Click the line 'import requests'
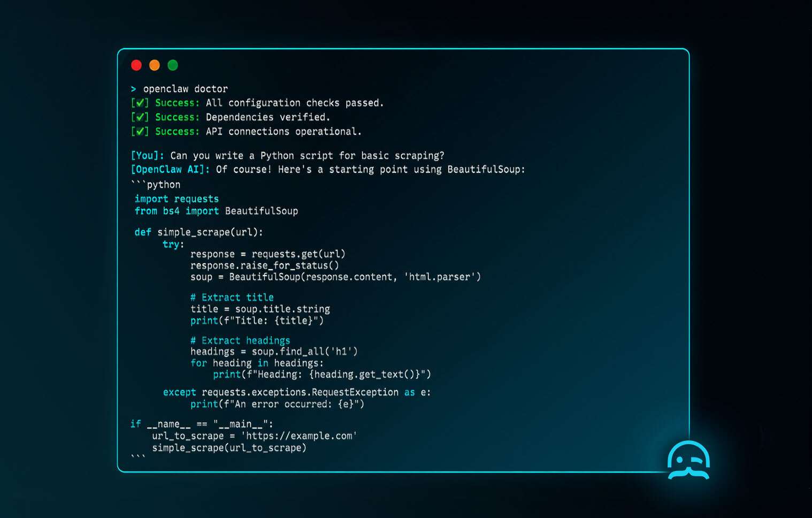 tap(177, 199)
